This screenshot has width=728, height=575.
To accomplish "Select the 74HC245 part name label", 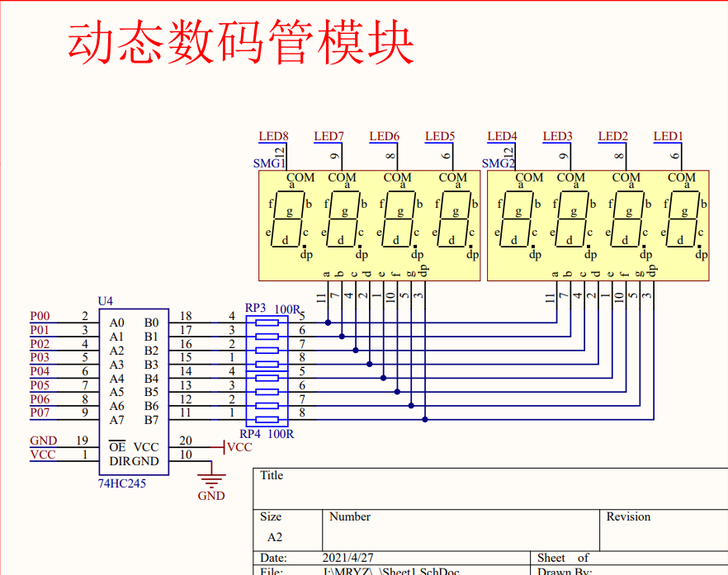I will pyautogui.click(x=121, y=483).
